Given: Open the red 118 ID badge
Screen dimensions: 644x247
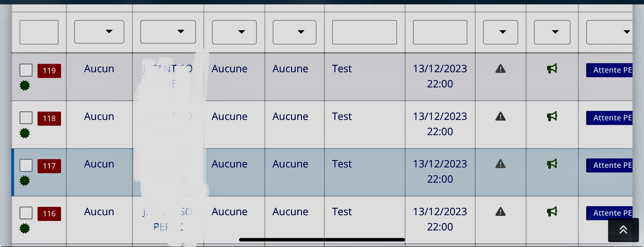Looking at the screenshot, I should pos(49,118).
